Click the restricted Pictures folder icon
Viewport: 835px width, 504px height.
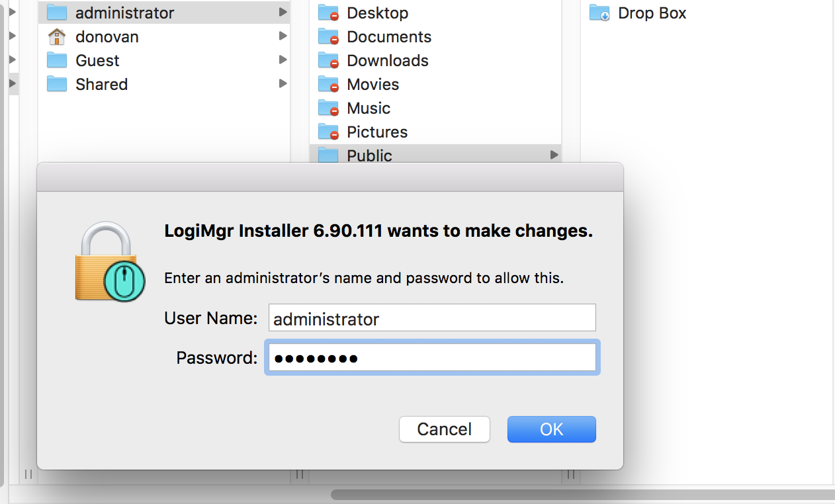click(x=329, y=132)
